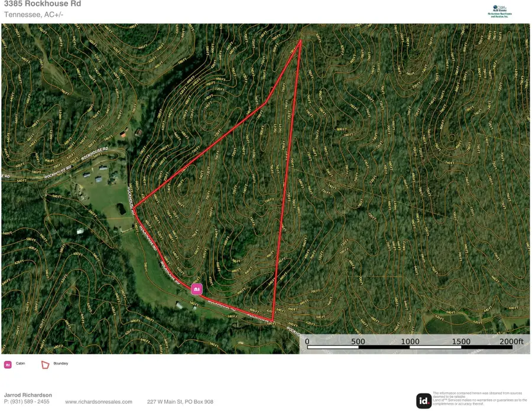532x411 pixels.
Task: Click the pink Cabin marker on the map
Action: pos(197,289)
